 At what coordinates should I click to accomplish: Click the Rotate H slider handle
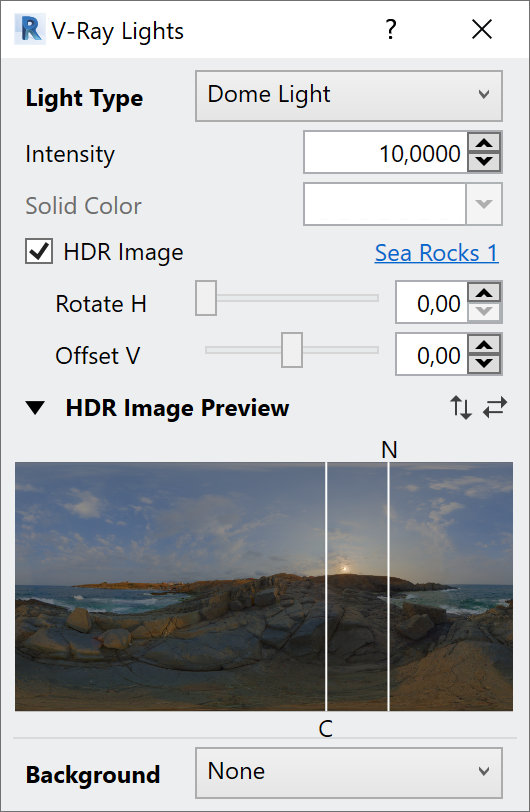click(x=206, y=298)
